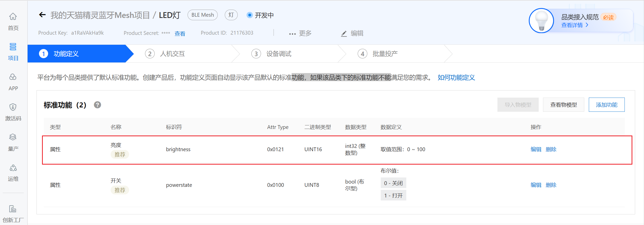Expand the 更多 options menu
This screenshot has height=225, width=644.
(300, 33)
